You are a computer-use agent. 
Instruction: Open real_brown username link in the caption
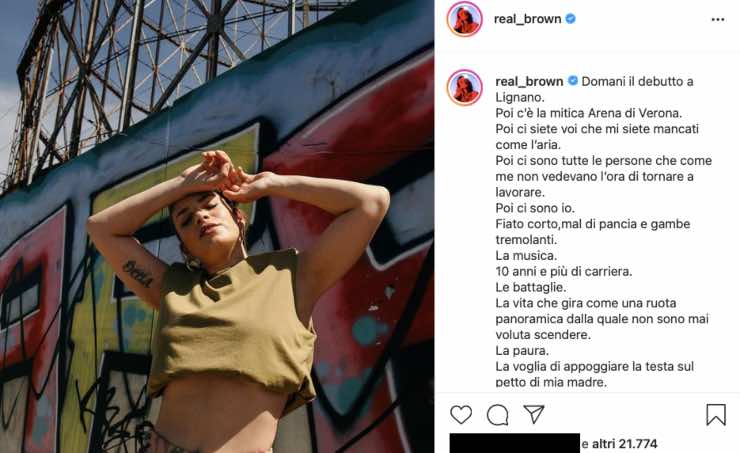529,81
